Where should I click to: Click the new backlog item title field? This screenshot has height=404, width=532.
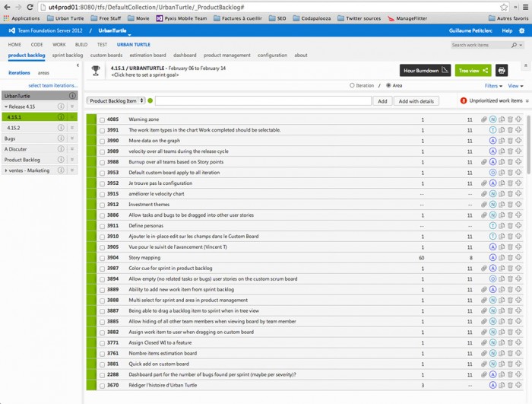pyautogui.click(x=263, y=100)
